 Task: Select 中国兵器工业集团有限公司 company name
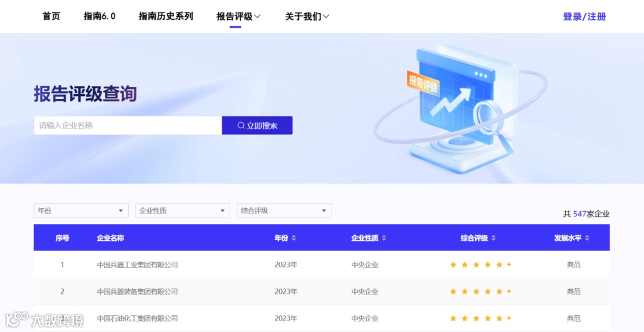[x=137, y=265]
